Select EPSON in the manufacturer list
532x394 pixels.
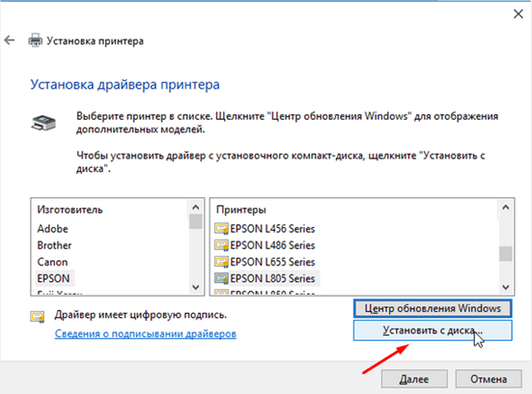click(53, 278)
